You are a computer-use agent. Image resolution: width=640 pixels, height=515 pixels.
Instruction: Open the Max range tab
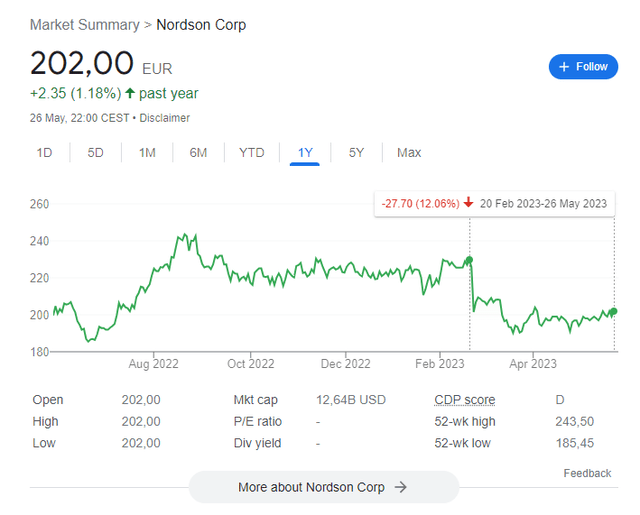pyautogui.click(x=409, y=153)
